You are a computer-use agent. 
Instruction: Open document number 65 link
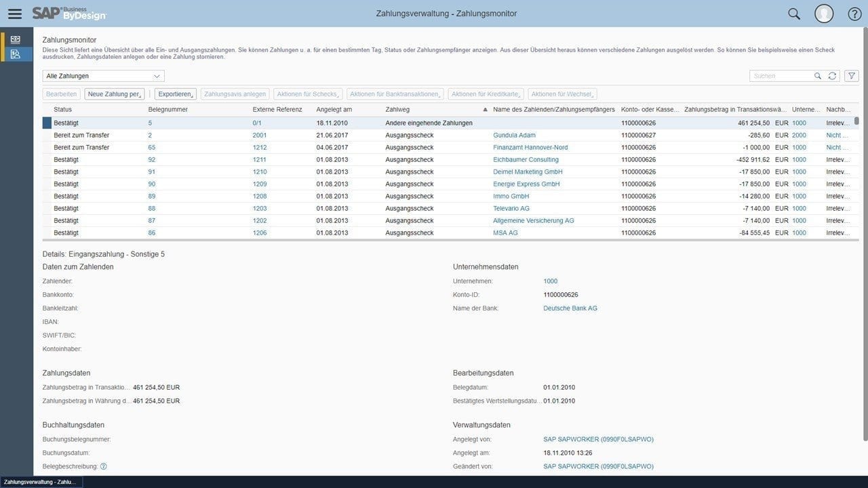pyautogui.click(x=152, y=147)
